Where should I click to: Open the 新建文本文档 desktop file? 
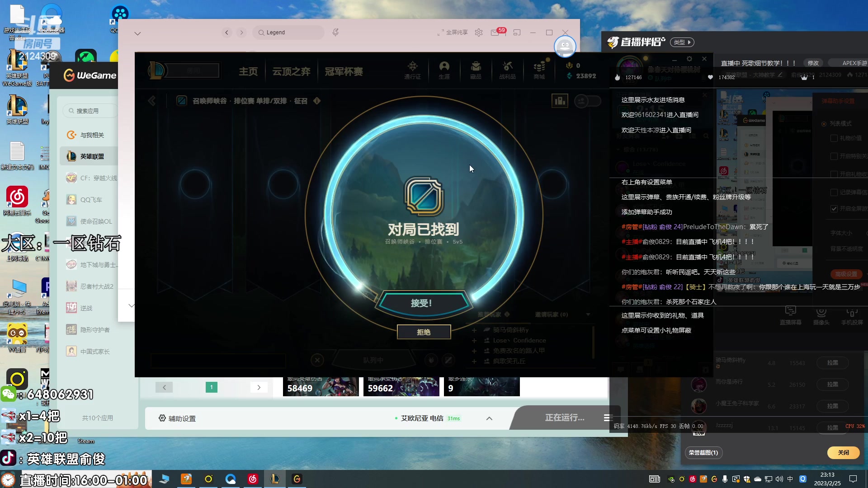point(17,155)
